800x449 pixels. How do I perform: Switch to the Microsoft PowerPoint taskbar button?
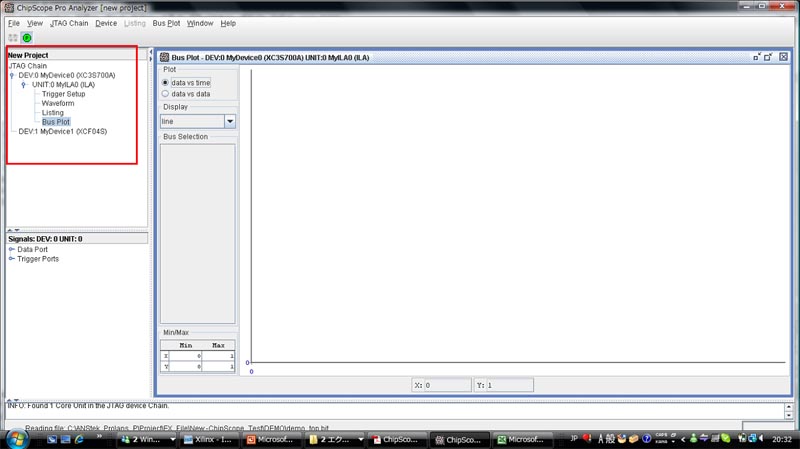271,439
